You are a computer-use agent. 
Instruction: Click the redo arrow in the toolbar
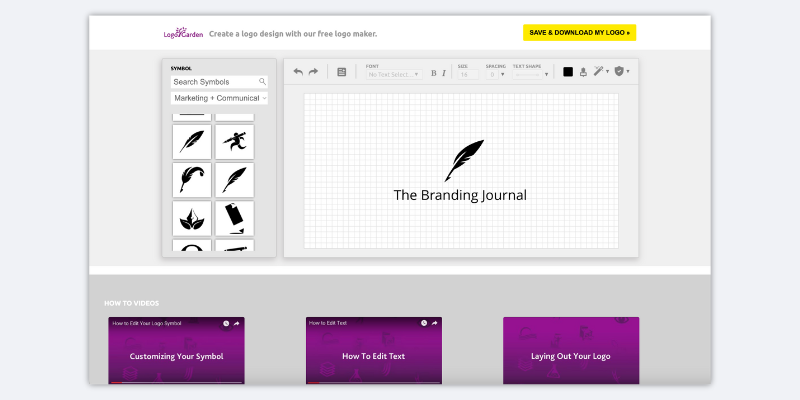(x=313, y=72)
